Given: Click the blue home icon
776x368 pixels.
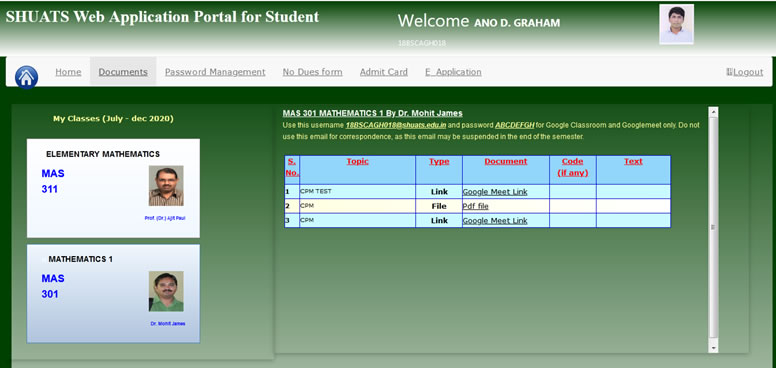Looking at the screenshot, I should 26,77.
